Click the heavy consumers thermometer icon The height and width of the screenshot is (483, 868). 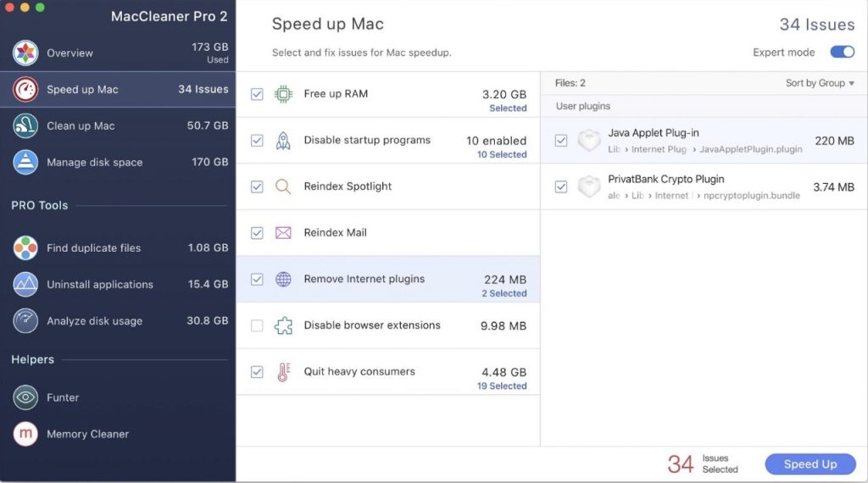coord(283,372)
